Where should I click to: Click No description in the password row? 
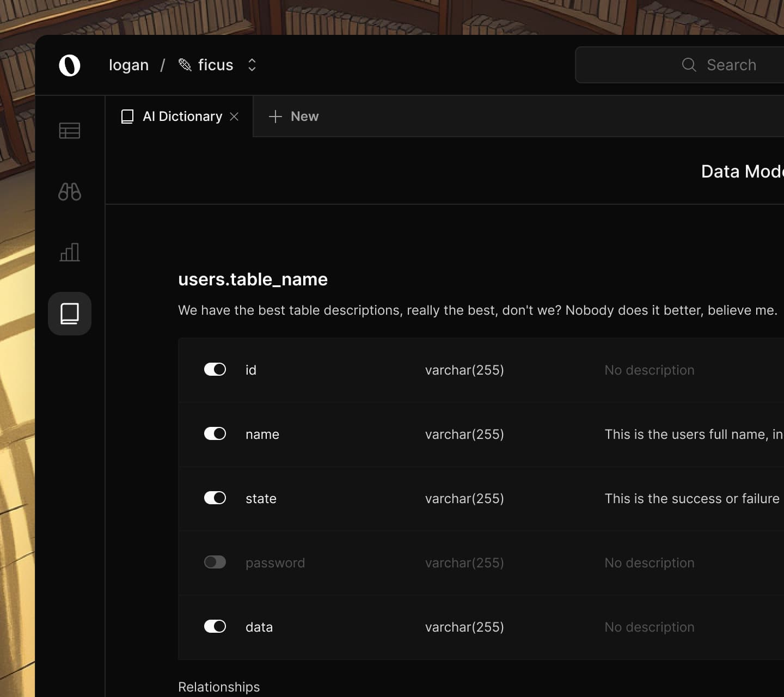coord(650,563)
